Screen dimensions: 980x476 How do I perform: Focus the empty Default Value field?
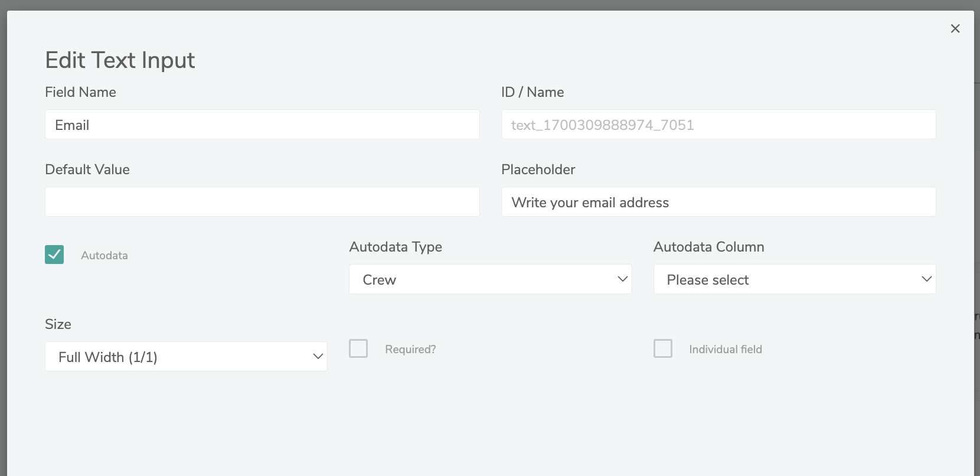[x=262, y=202]
